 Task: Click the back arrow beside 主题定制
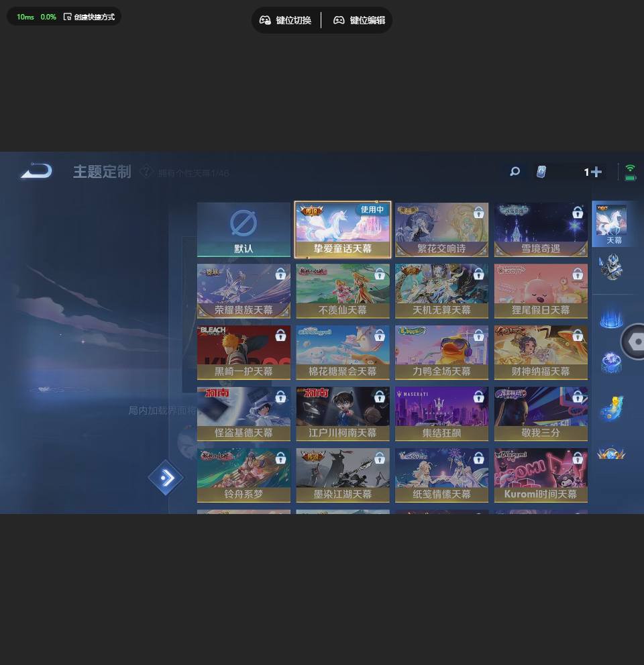tap(36, 172)
